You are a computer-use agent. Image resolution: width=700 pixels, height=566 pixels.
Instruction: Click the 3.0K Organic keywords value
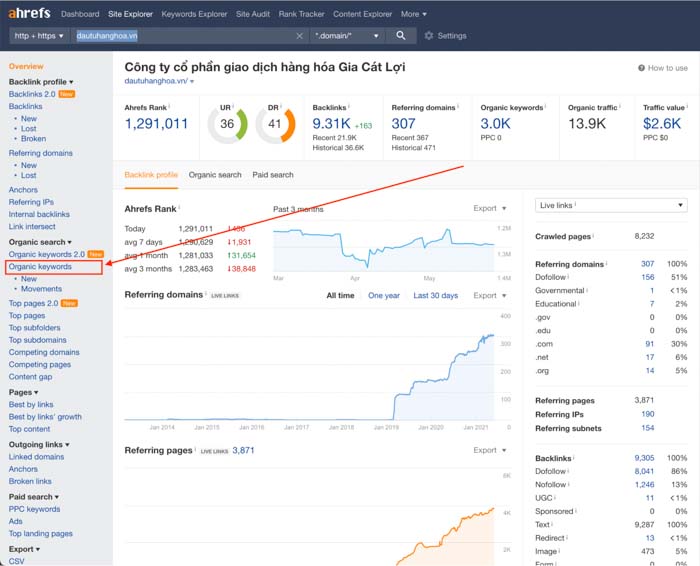point(495,123)
